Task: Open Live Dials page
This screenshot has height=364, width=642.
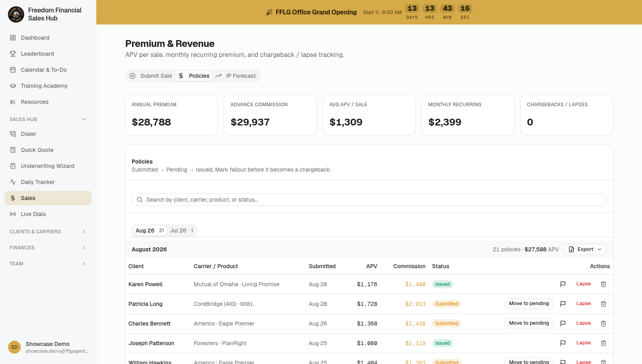Action: tap(48, 214)
